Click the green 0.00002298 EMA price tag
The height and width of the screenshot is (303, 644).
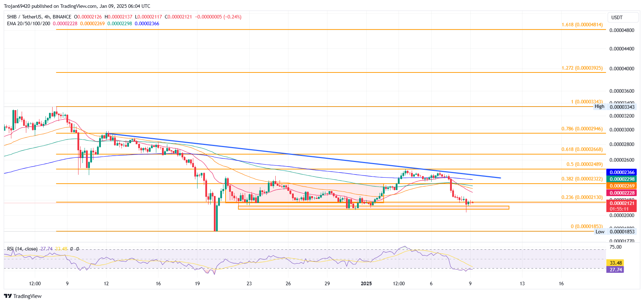pyautogui.click(x=622, y=179)
